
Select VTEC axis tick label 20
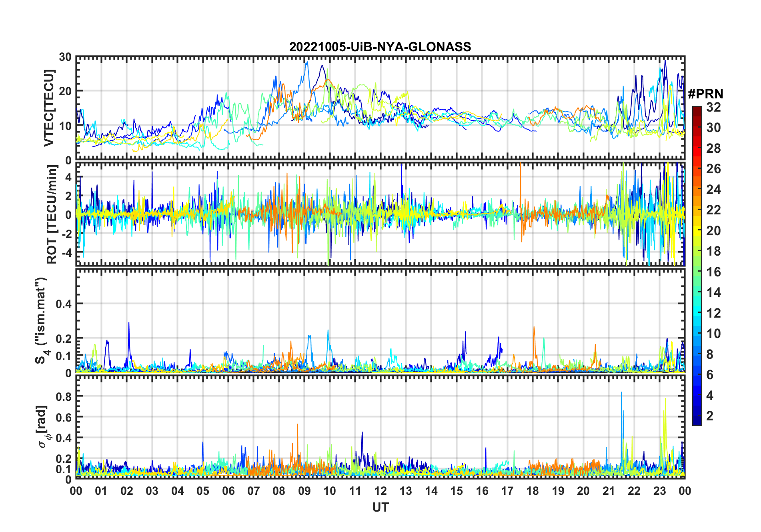65,91
